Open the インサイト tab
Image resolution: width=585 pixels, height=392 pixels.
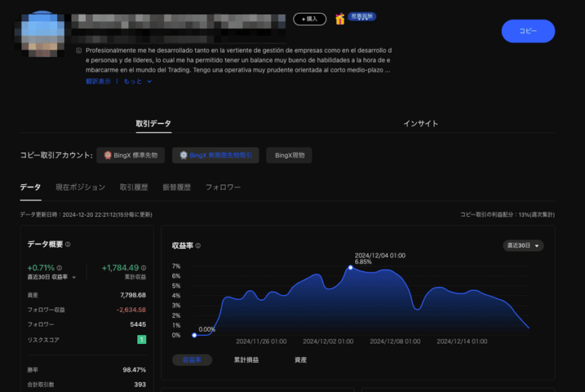point(420,123)
